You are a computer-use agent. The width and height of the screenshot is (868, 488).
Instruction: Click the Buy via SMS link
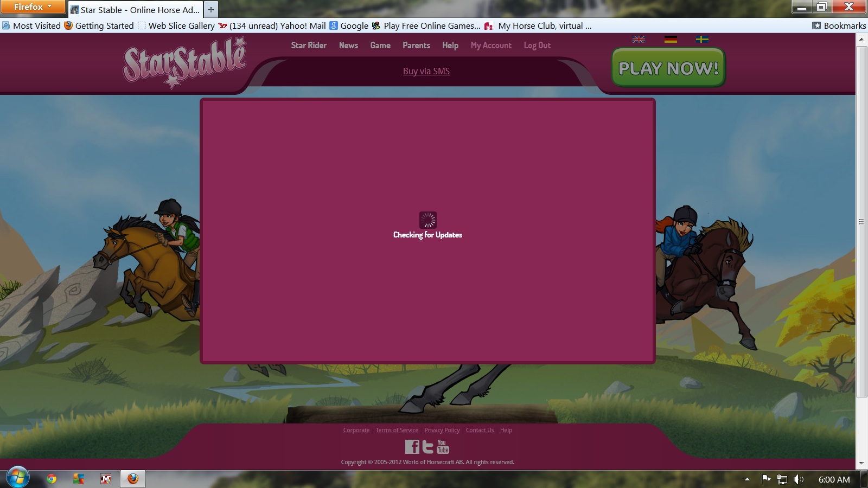(x=426, y=71)
